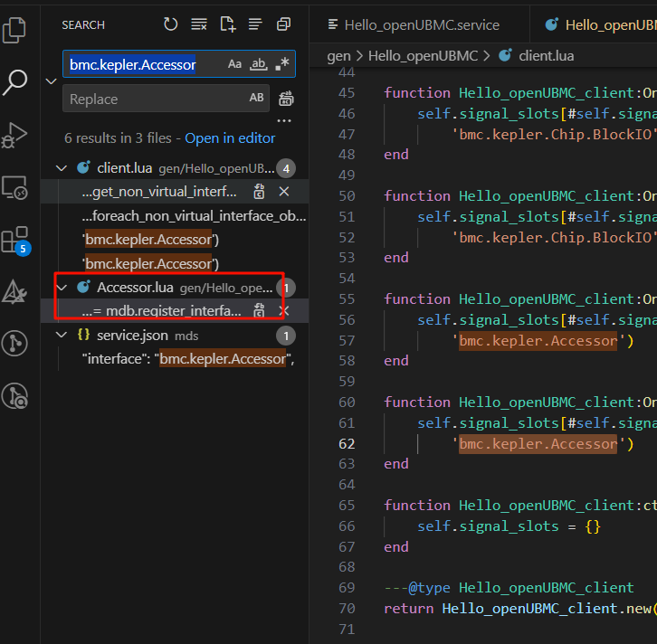Open Extensions view with 5 badge
The image size is (657, 644).
[15, 240]
